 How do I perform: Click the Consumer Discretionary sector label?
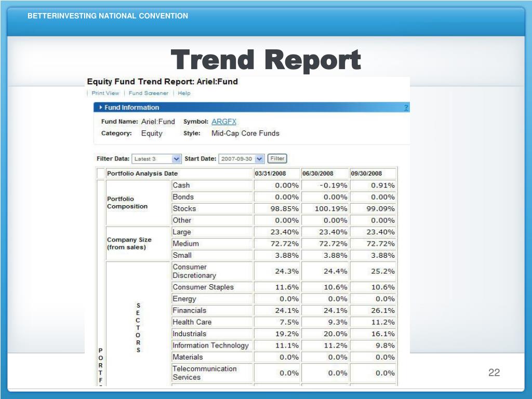tap(194, 271)
